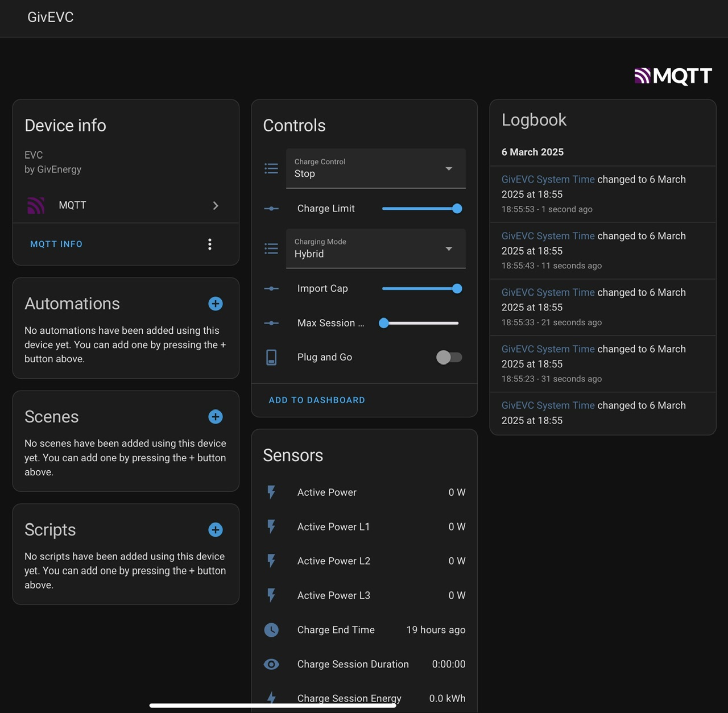Click the list icon beside Charging Mode

271,248
